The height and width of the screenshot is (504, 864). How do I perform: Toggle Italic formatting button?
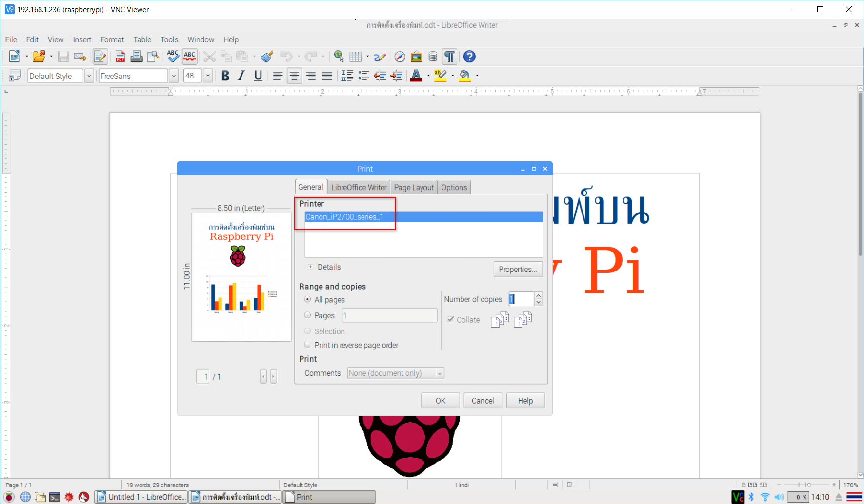point(241,76)
